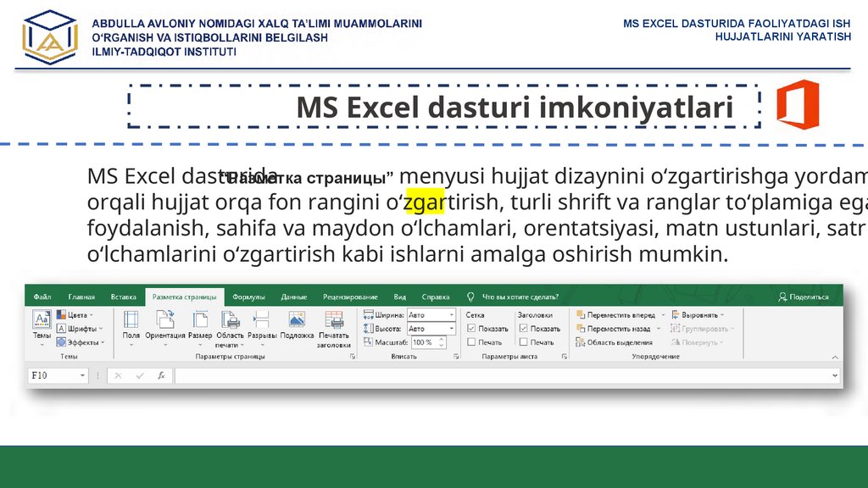The width and height of the screenshot is (868, 488).
Task: Open the Ширина width combo box
Action: click(431, 315)
